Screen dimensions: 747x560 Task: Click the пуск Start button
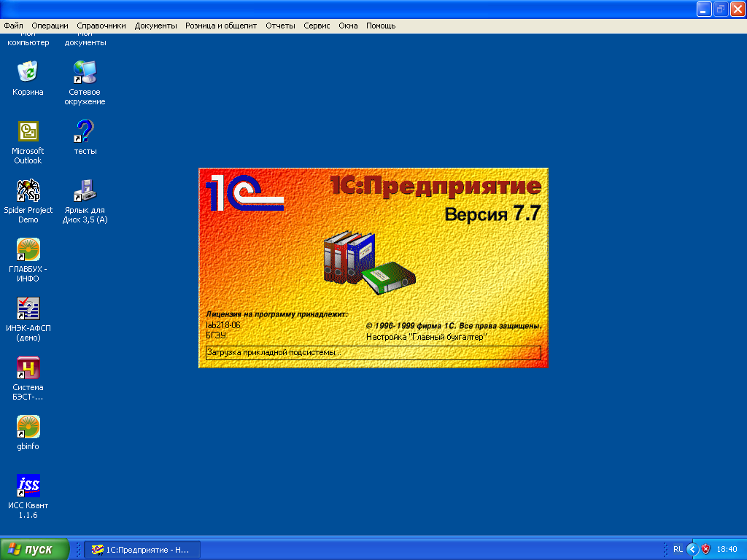click(34, 550)
